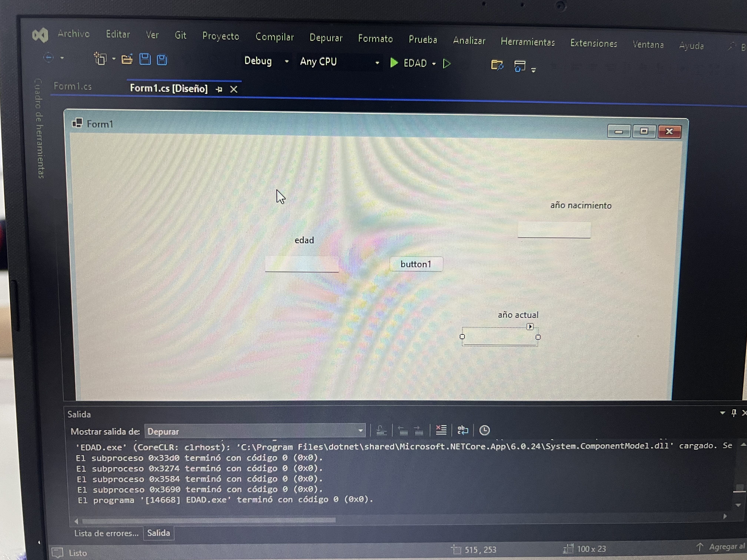
Task: Click the Open File folder icon
Action: (127, 59)
